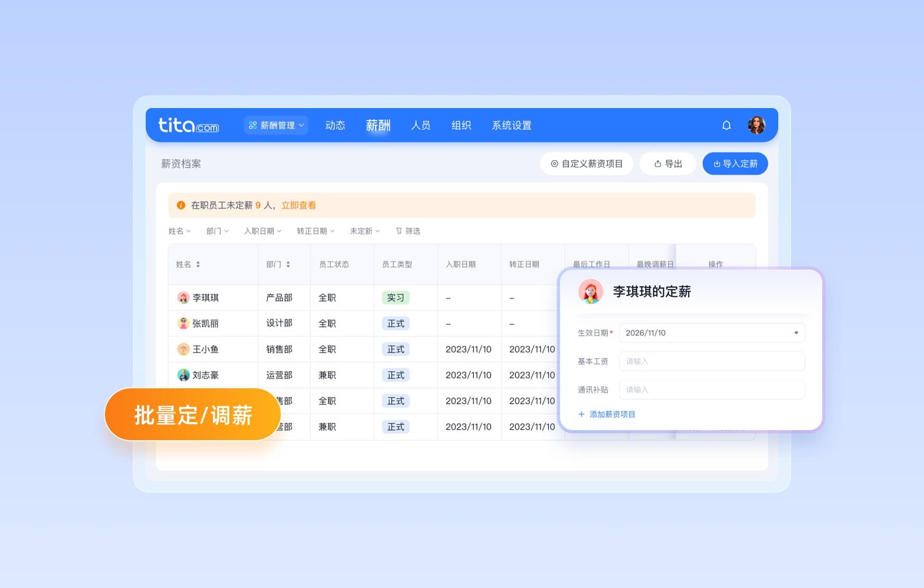924x588 pixels.
Task: Switch to the Organization (组织) tab
Action: pyautogui.click(x=461, y=125)
